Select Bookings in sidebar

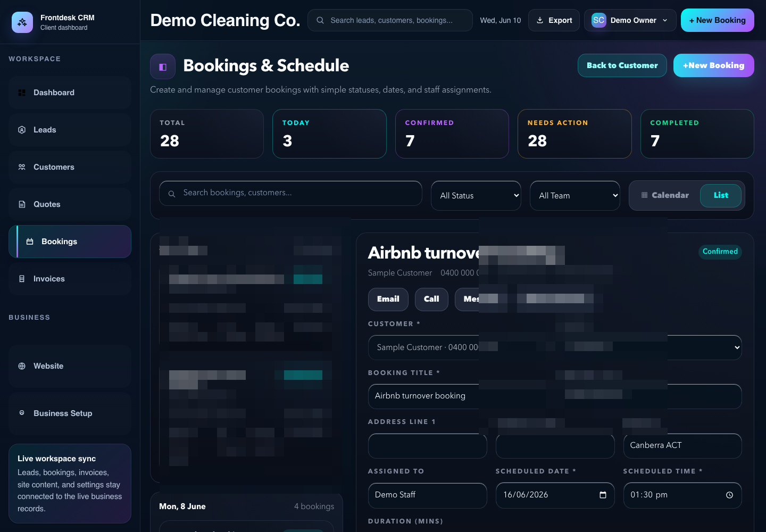point(70,242)
